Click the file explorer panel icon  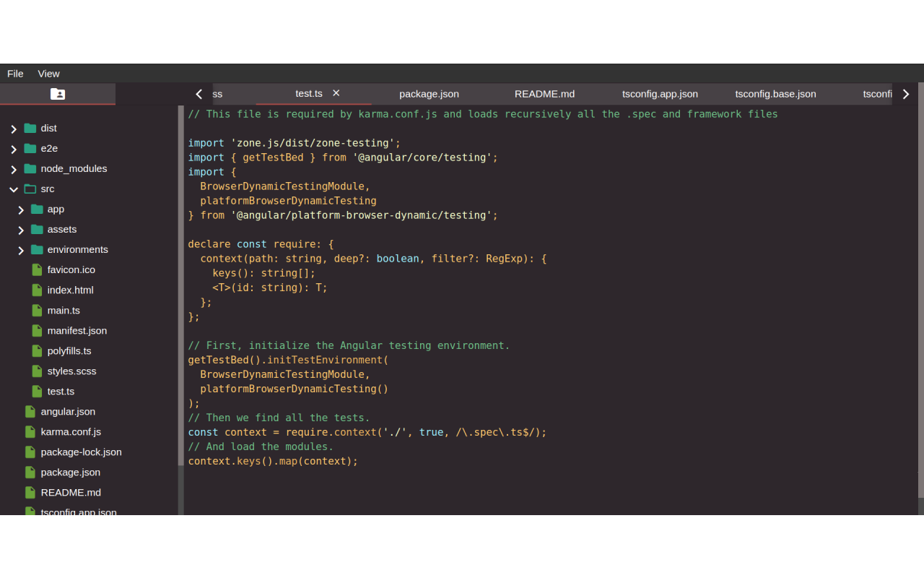[x=57, y=93]
